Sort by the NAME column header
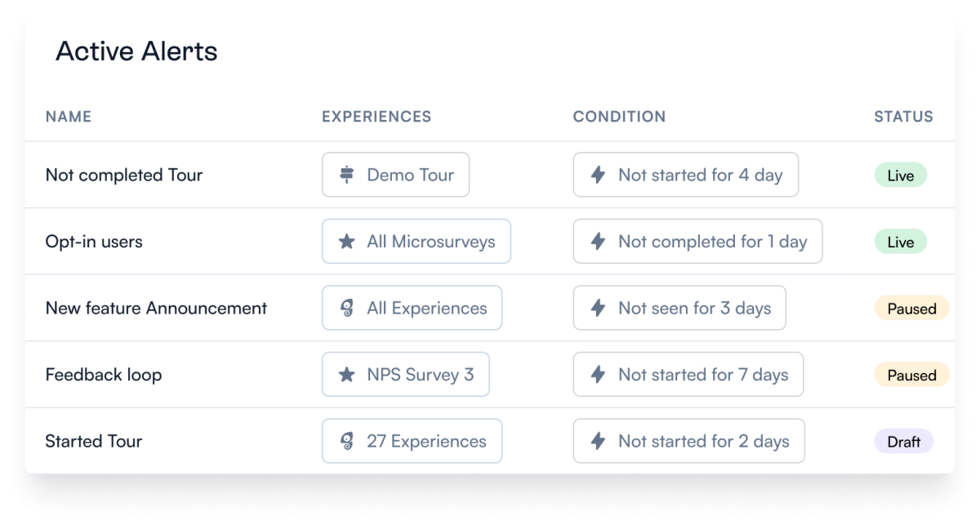The height and width of the screenshot is (525, 980). pyautogui.click(x=69, y=117)
